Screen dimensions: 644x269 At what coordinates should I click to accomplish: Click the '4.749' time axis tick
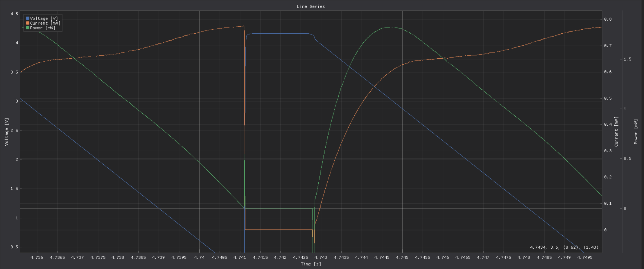[565, 257]
